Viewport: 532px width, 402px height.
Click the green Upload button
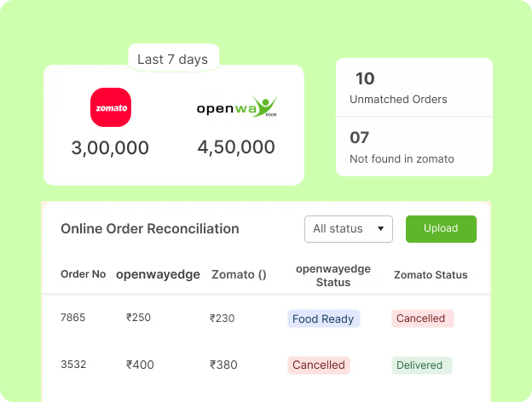[x=441, y=229]
